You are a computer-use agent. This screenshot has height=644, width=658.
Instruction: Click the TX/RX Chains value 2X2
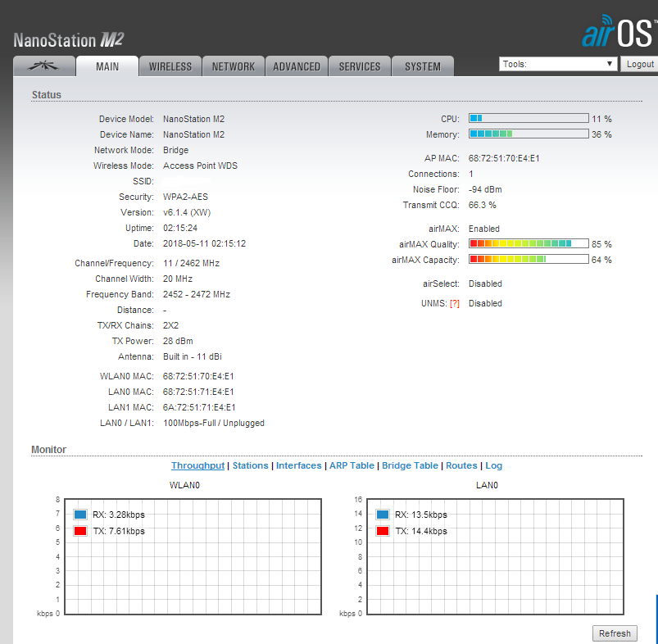click(x=170, y=325)
